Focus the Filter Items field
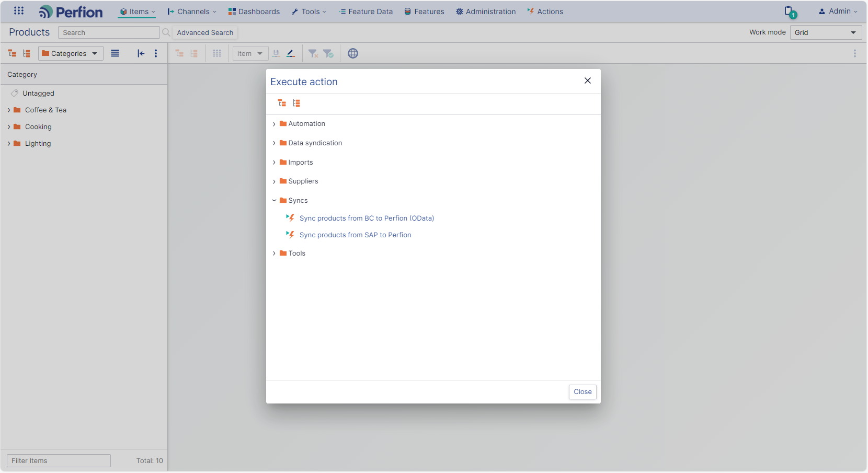Screen dimensions: 868x473 coord(59,460)
